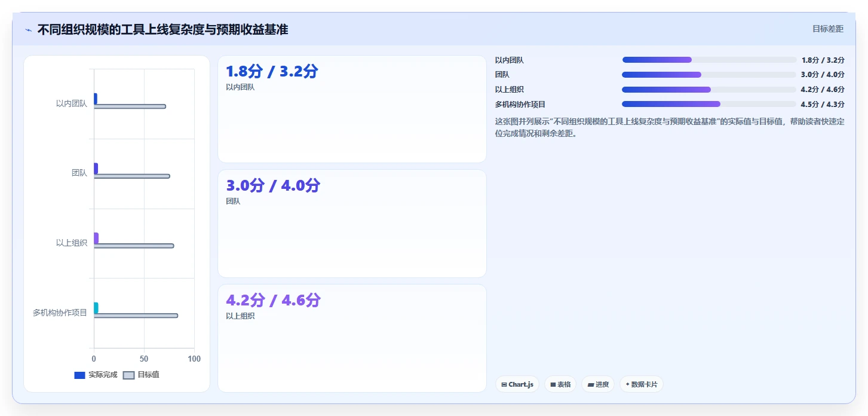This screenshot has height=416, width=868.
Task: Click the 目标差距 label in header
Action: (x=828, y=29)
